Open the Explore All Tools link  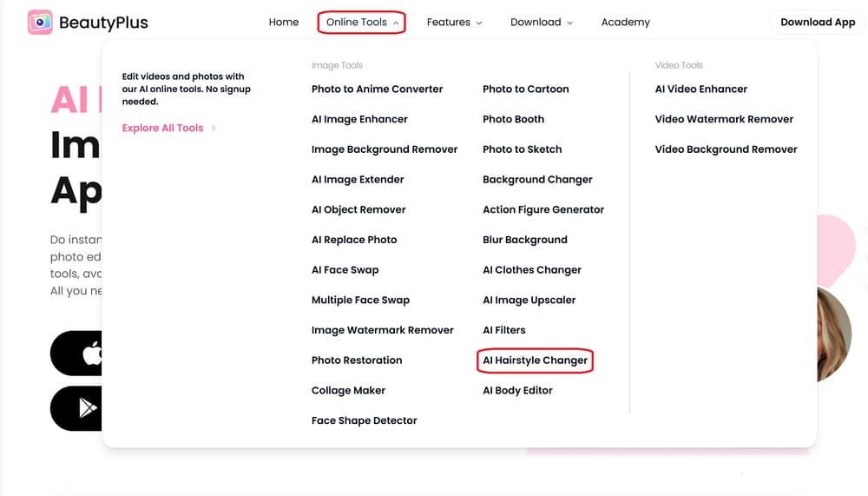pos(163,128)
